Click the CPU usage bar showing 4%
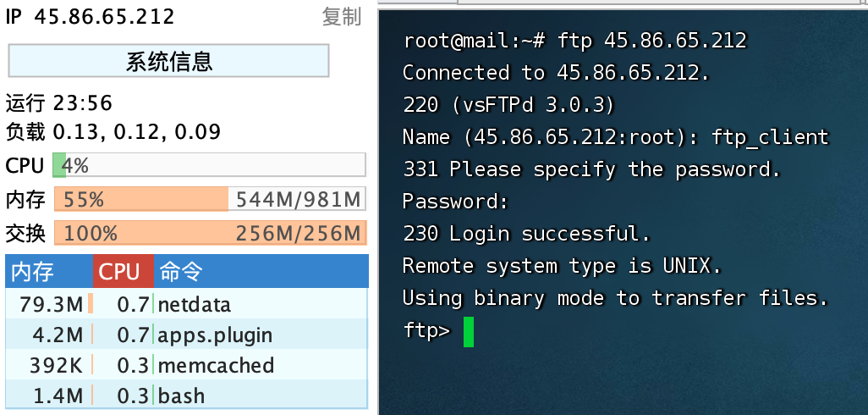Image resolution: width=868 pixels, height=415 pixels. [x=209, y=165]
